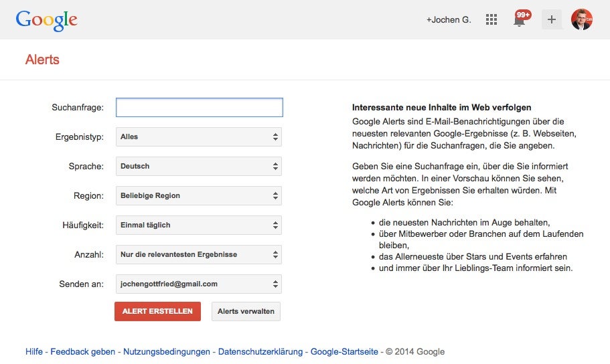
Task: Click the Sprache: label
Action: pyautogui.click(x=86, y=167)
